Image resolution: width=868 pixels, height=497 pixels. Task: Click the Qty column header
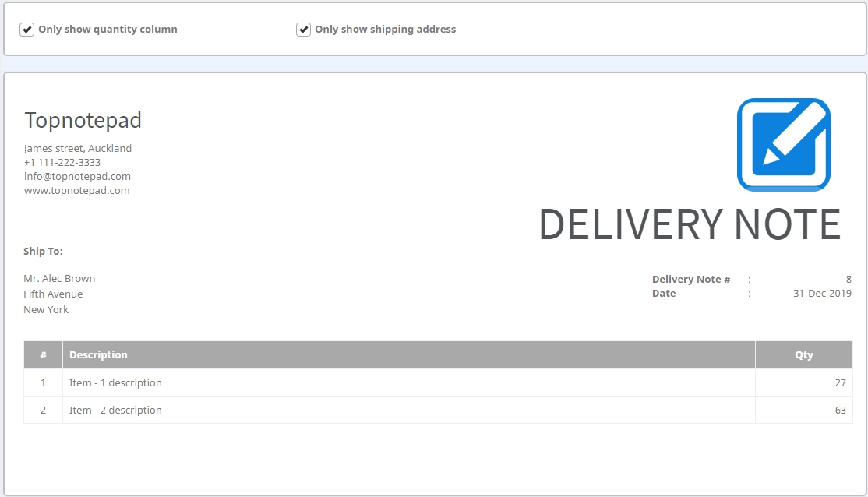point(804,354)
